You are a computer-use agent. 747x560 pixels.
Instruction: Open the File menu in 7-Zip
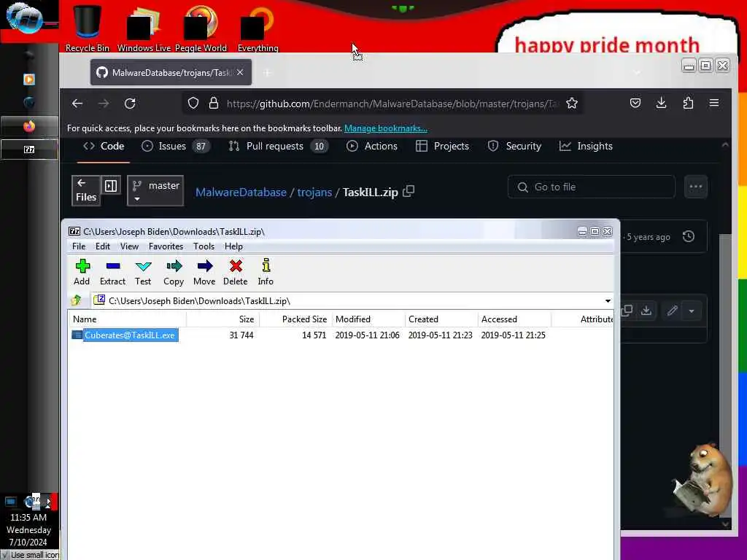point(79,246)
